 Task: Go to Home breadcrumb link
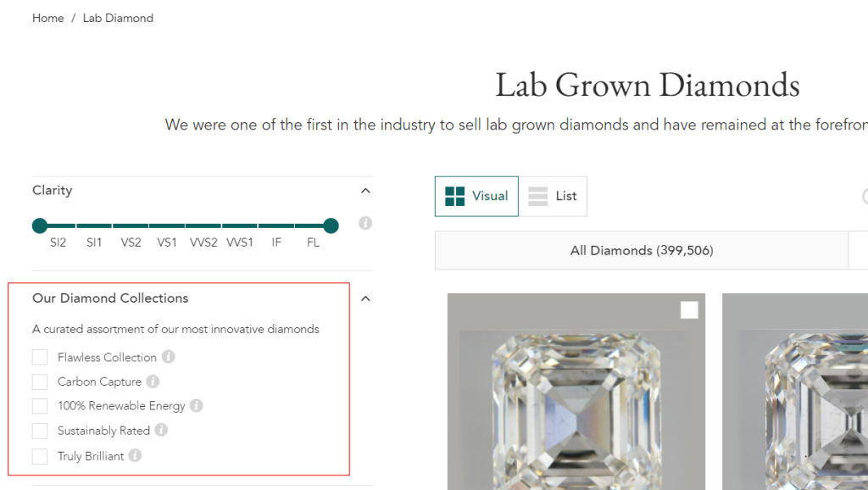coord(48,18)
